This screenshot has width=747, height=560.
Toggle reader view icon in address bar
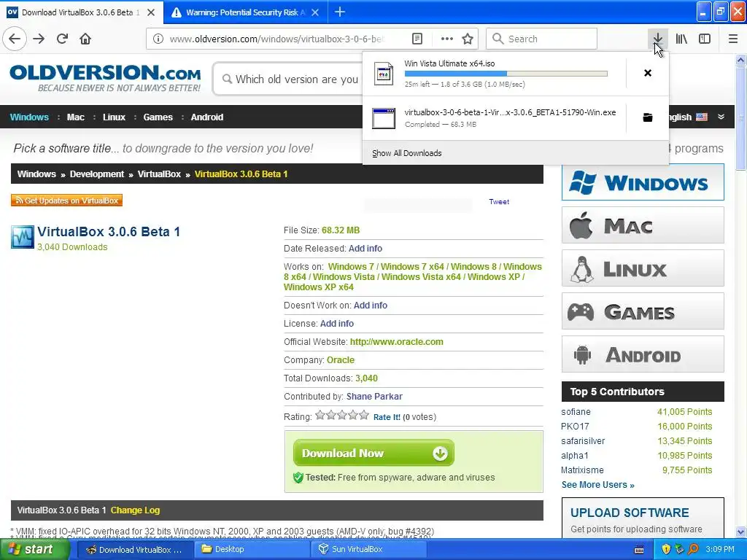pos(417,39)
